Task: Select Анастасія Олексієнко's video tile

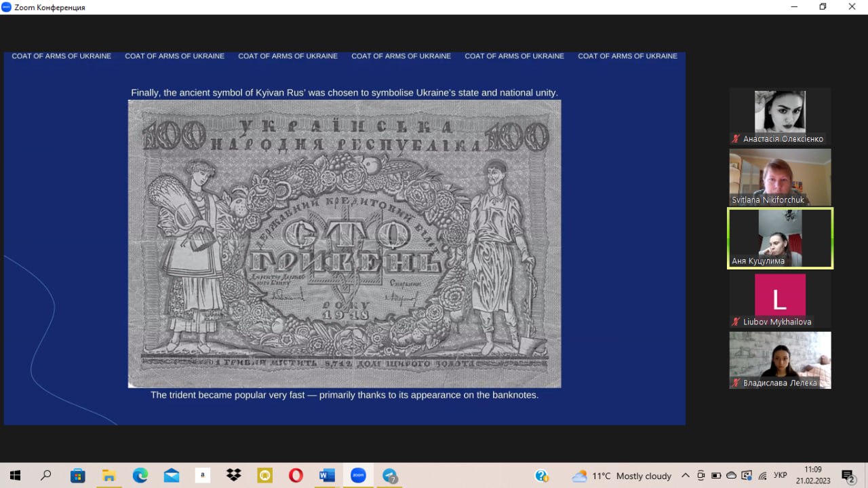Action: (x=780, y=116)
